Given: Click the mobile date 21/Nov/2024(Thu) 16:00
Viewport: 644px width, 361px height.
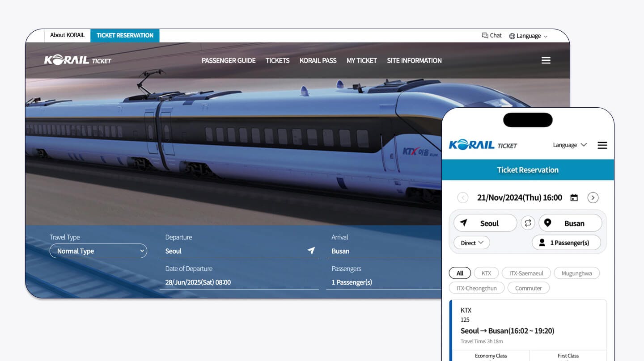Looking at the screenshot, I should (519, 197).
